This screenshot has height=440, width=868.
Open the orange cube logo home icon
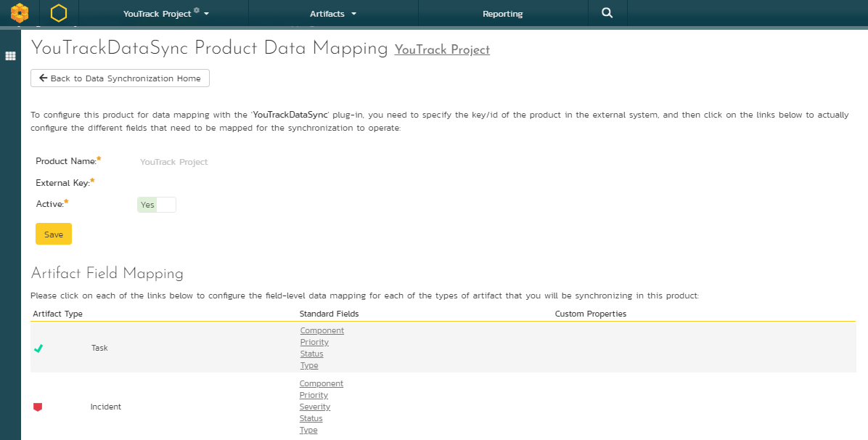pyautogui.click(x=20, y=13)
